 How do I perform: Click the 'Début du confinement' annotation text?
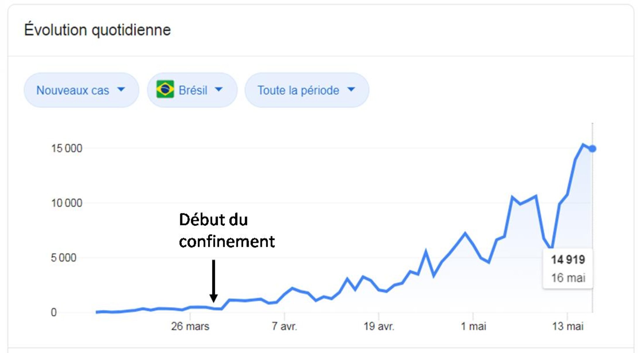227,231
